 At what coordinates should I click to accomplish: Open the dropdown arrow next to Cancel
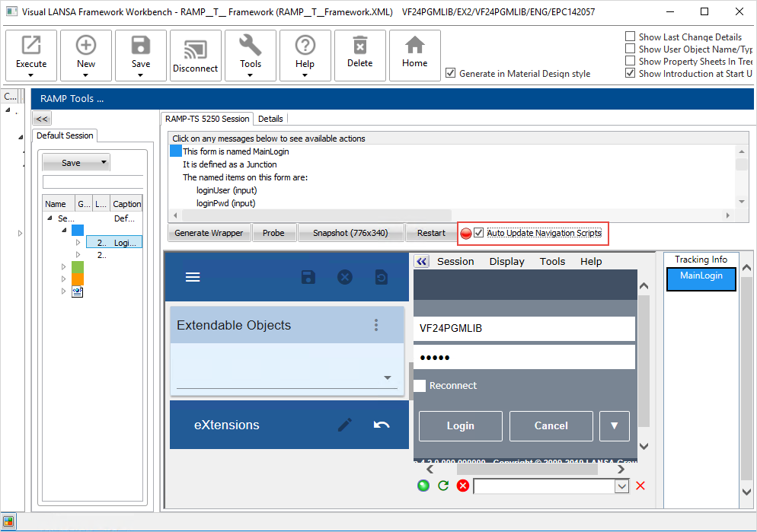coord(615,426)
